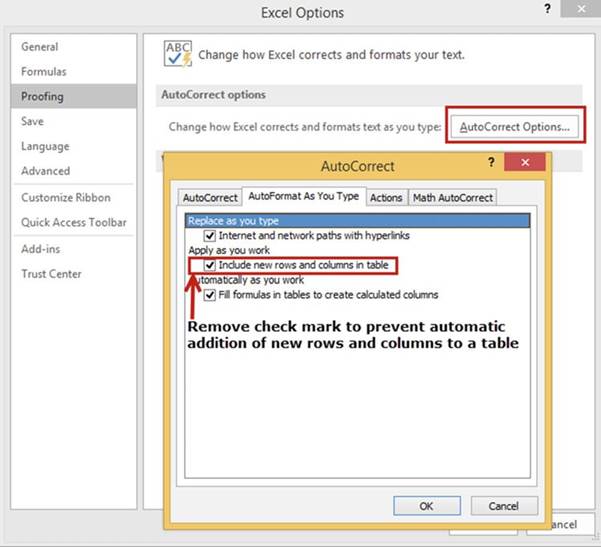This screenshot has width=601, height=547.
Task: Click the Excel Options help question mark
Action: point(547,9)
